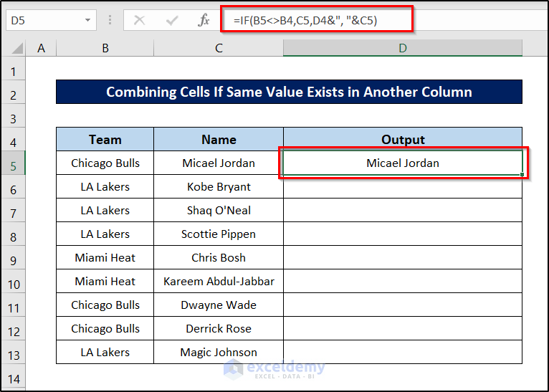Select column A header
This screenshot has width=549, height=392.
(x=41, y=48)
